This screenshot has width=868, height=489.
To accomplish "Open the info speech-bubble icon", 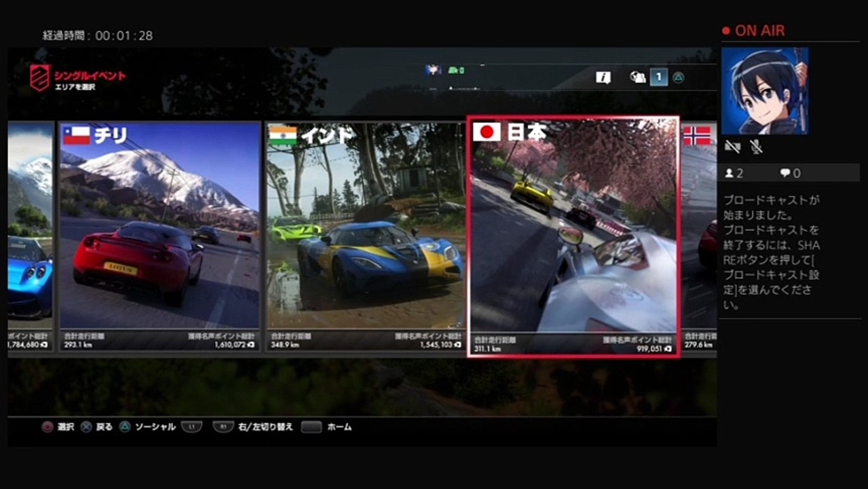I will click(x=603, y=77).
